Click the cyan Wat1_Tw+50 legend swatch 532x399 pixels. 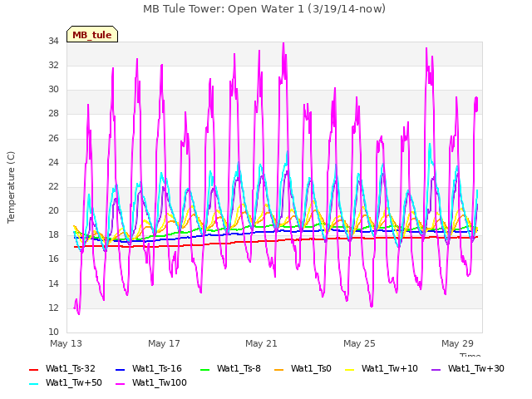[x=33, y=384]
